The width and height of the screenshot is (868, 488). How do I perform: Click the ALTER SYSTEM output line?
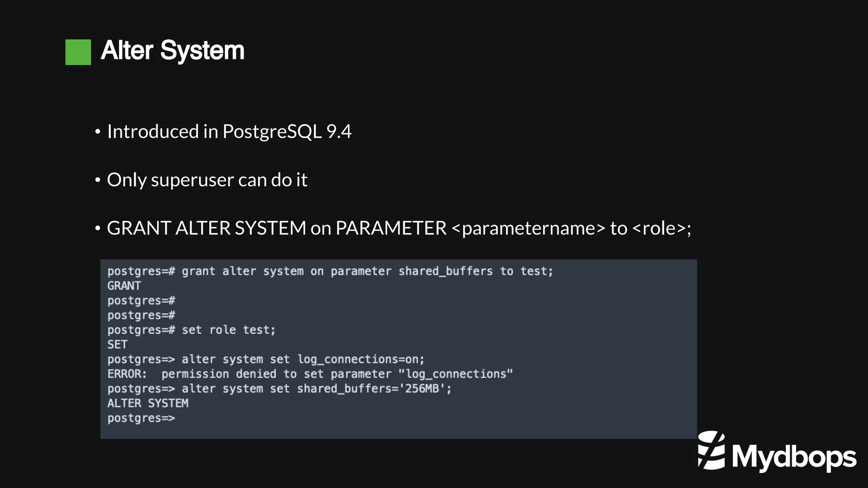(x=147, y=403)
